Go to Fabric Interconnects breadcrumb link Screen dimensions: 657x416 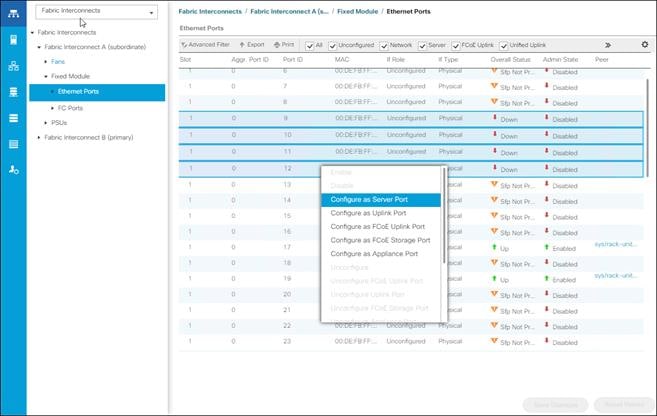point(210,11)
